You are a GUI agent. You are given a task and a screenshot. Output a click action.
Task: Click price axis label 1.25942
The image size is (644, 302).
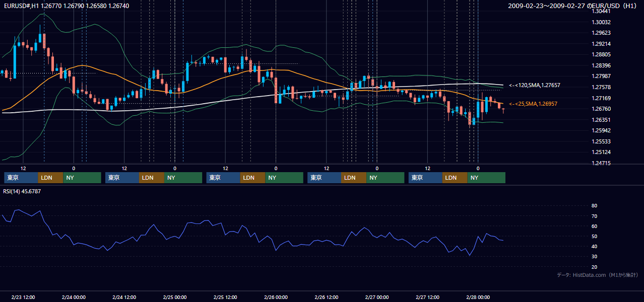pos(601,130)
